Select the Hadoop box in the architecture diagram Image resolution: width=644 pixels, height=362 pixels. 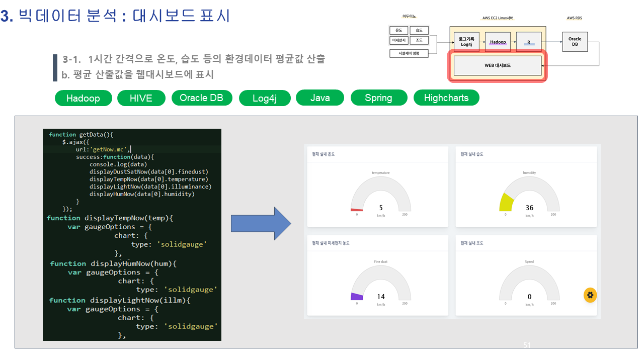point(498,42)
